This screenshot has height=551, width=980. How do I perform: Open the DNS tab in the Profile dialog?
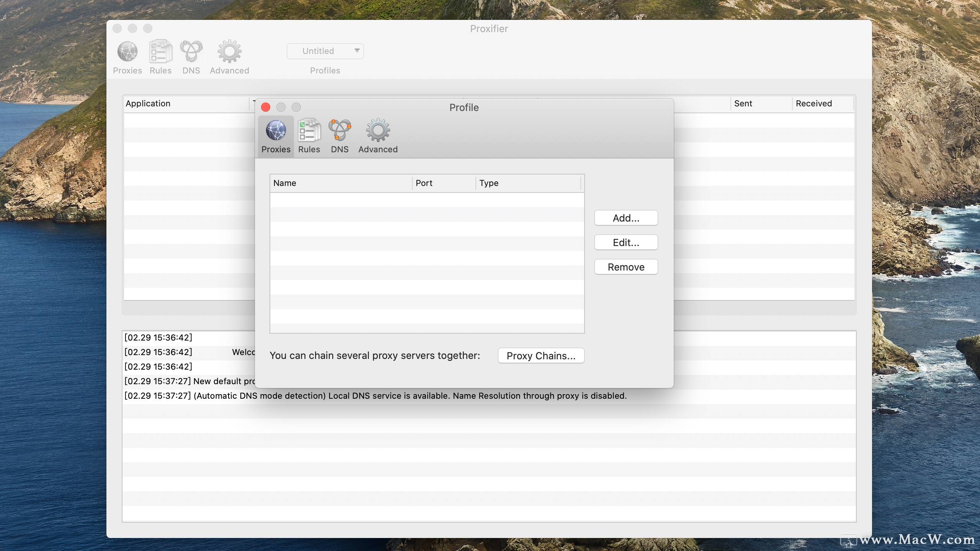pos(340,137)
